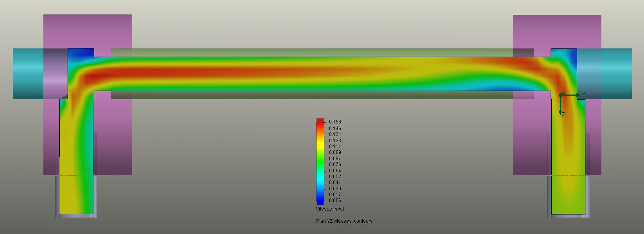644x234 pixels.
Task: Click the 0.099 value on the legend
Action: click(x=335, y=152)
